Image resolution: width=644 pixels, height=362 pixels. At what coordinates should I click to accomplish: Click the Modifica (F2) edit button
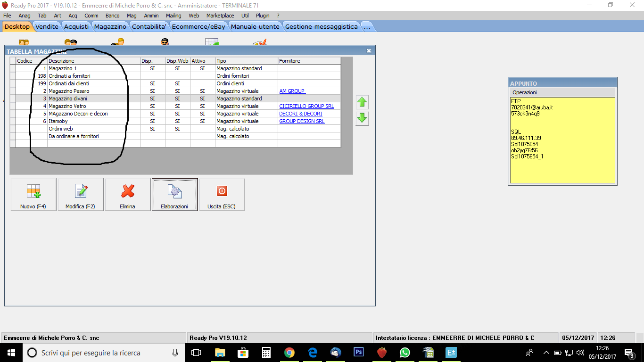81,195
